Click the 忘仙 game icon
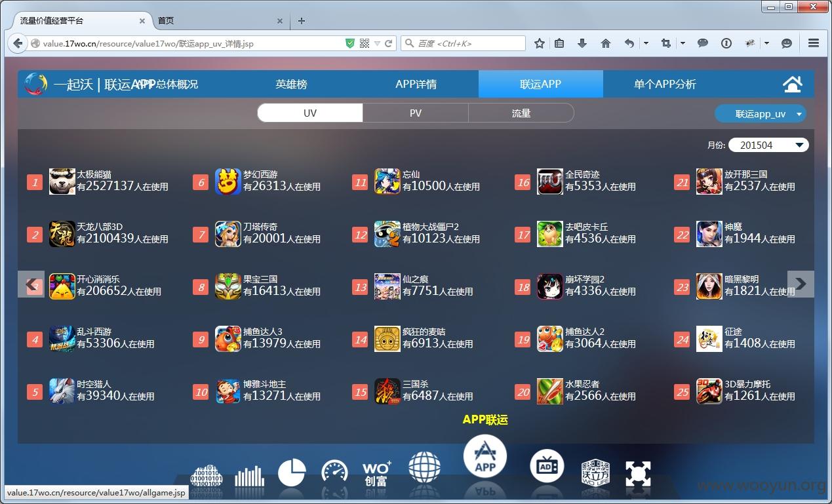This screenshot has width=832, height=504. click(387, 182)
